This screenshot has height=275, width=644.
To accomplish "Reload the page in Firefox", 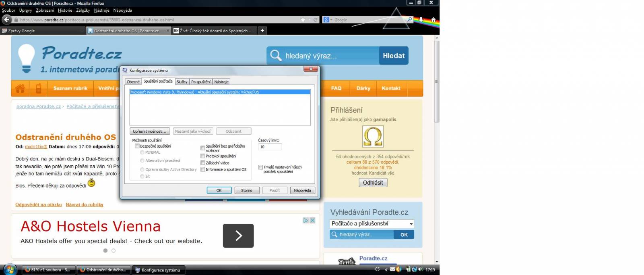I will click(x=316, y=20).
